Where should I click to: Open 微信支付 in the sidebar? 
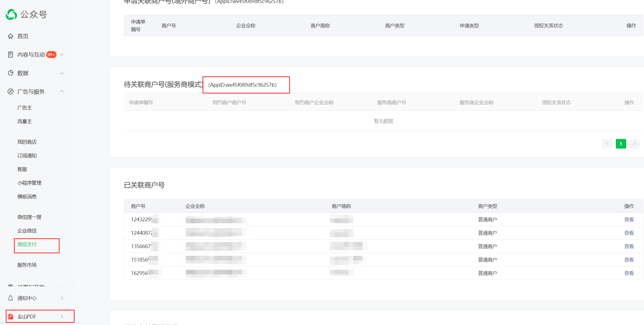27,244
